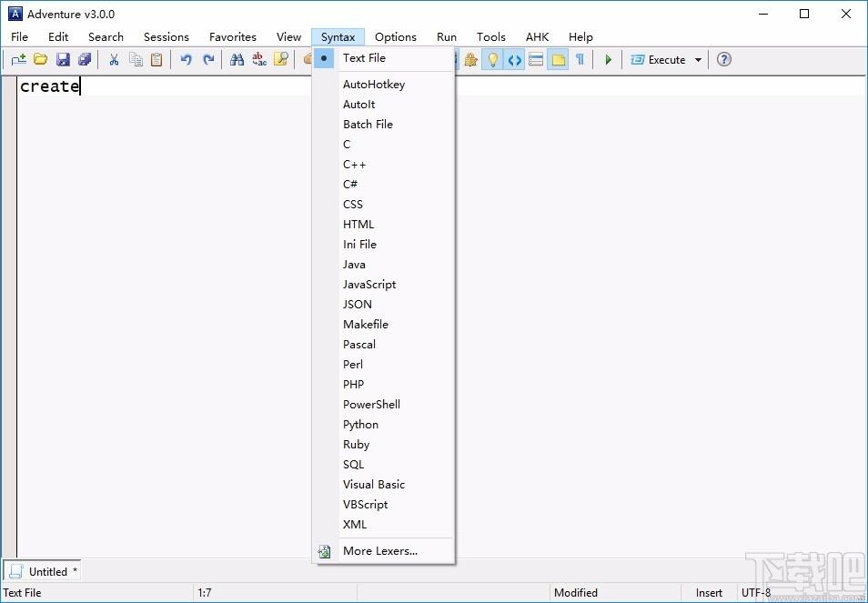Viewport: 868px width, 603px height.
Task: Open the Search menu
Action: click(x=106, y=37)
